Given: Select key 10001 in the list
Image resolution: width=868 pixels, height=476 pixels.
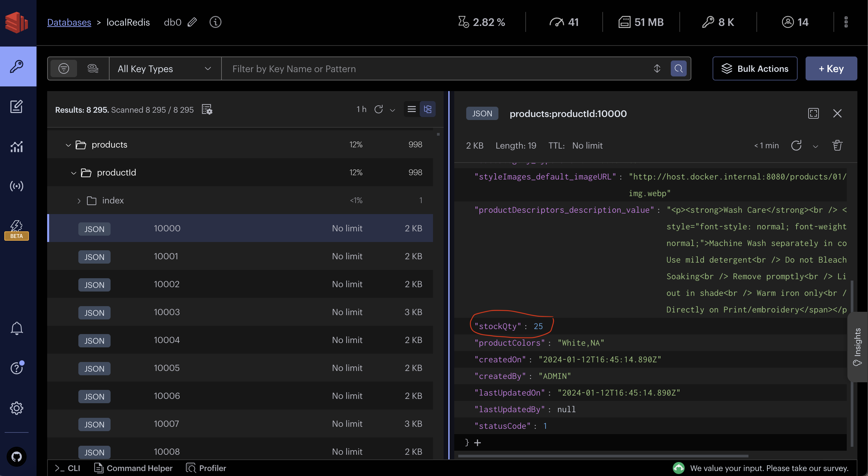Looking at the screenshot, I should (x=240, y=256).
